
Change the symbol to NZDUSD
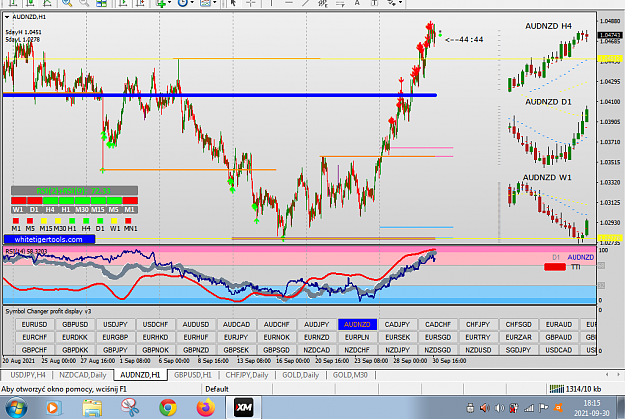coord(478,350)
